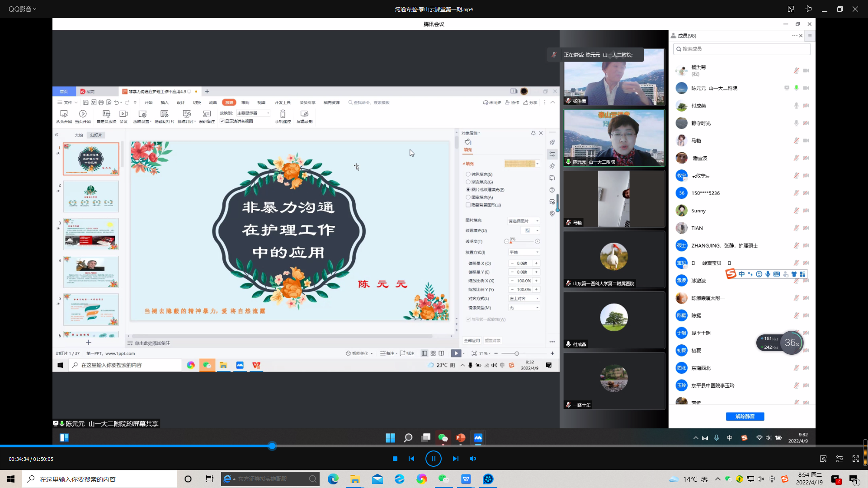Viewport: 868px width, 488px height.
Task: Open the 文件 menu dropdown in WPS
Action: (67, 103)
